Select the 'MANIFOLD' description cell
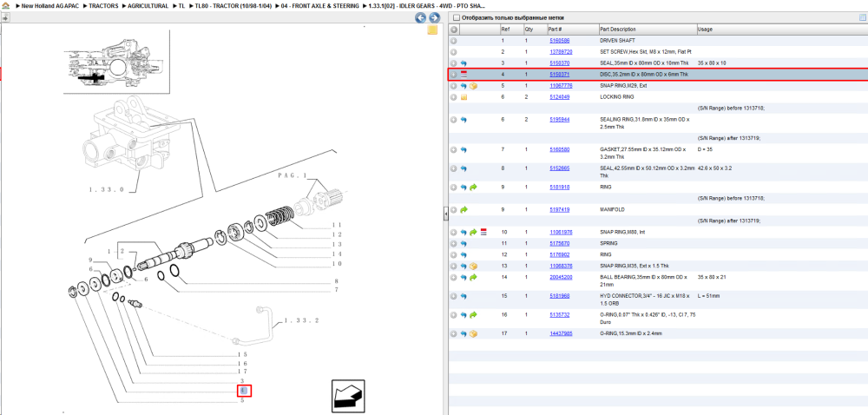This screenshot has height=415, width=868. point(612,210)
